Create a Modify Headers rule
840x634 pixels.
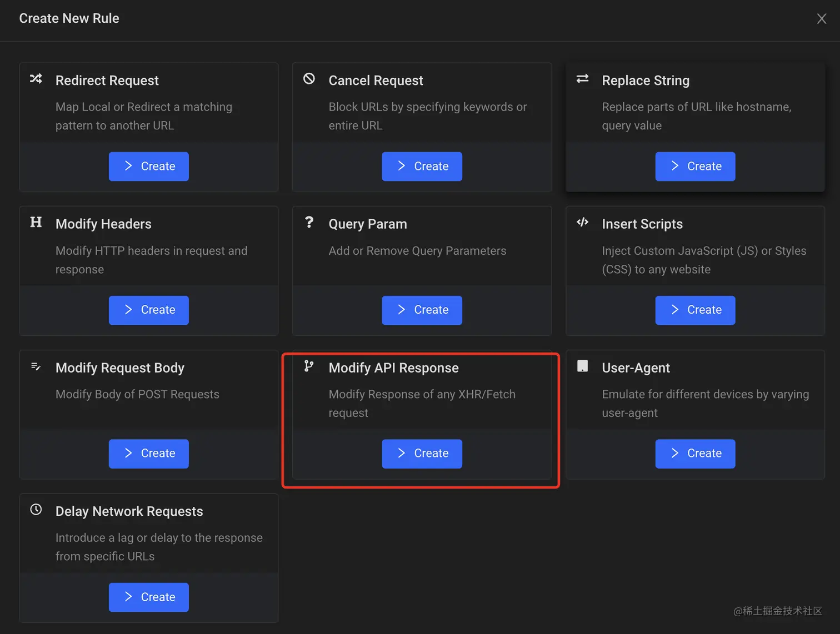coord(149,310)
